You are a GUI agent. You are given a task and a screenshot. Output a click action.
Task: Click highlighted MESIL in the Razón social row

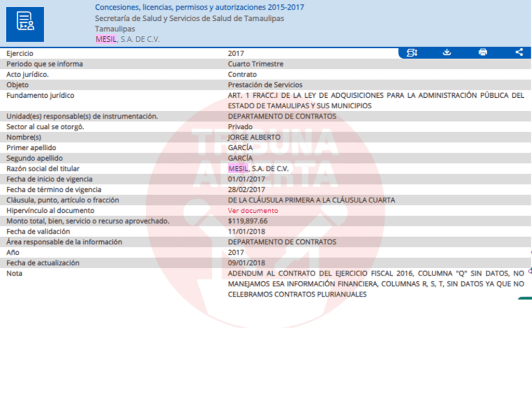coord(238,168)
